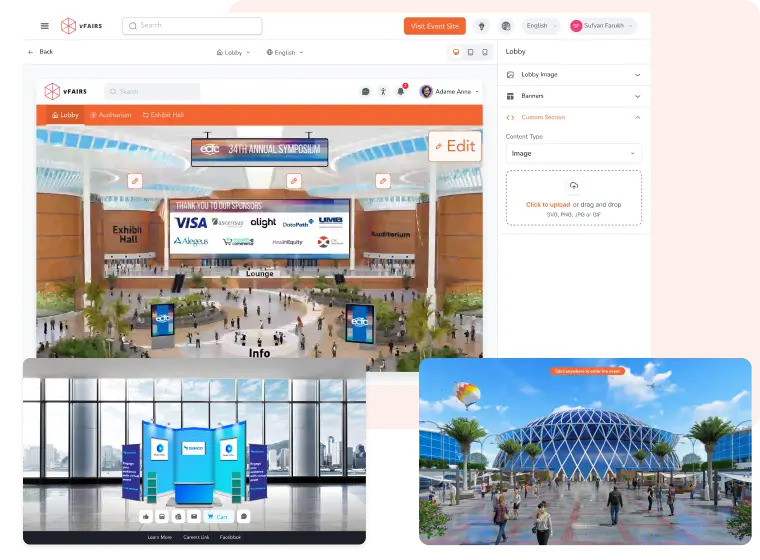Expand the Banners section chevron
The height and width of the screenshot is (560, 760).
(637, 96)
